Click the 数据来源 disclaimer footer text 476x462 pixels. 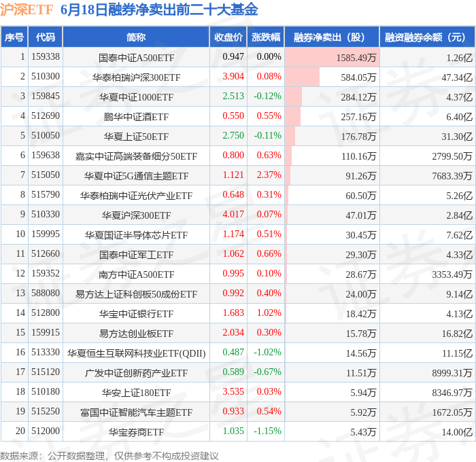click(109, 456)
